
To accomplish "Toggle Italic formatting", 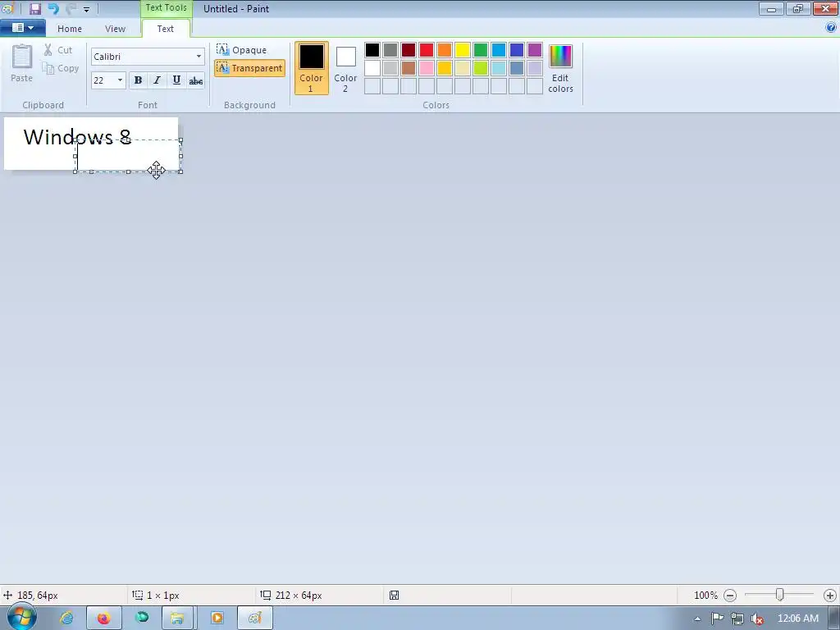I will (157, 80).
